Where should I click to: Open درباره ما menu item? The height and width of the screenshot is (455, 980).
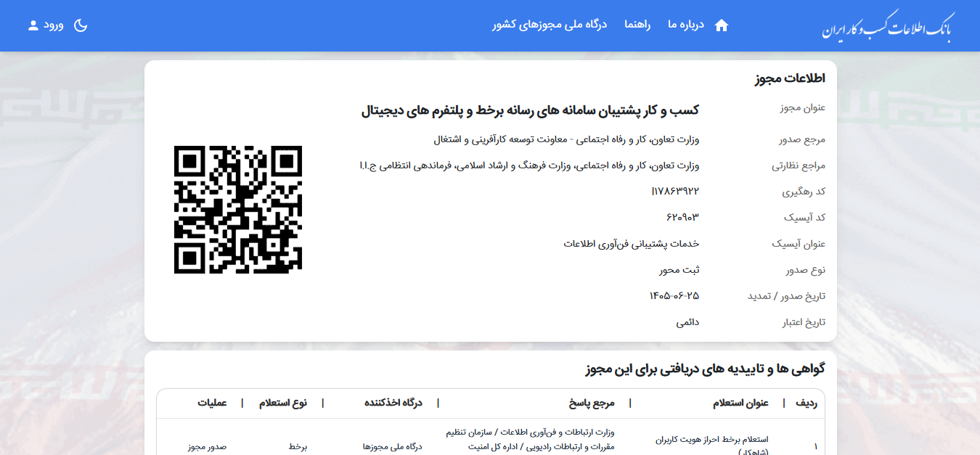687,25
